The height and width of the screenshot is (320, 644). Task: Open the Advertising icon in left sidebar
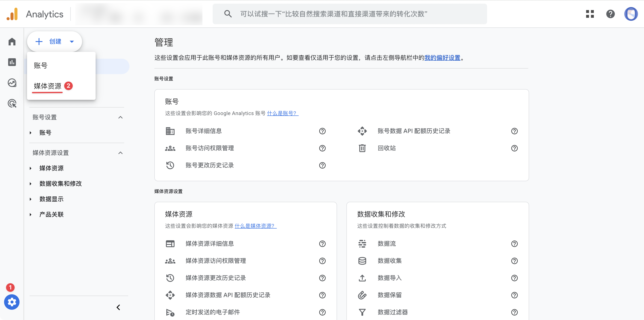(12, 103)
